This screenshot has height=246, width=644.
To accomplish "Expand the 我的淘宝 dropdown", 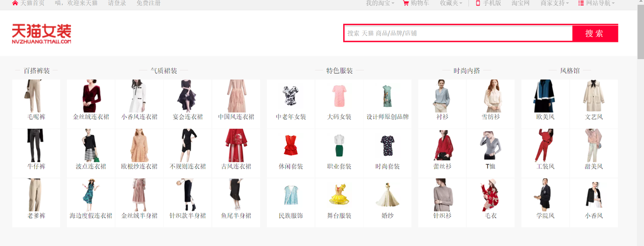I will 380,3.
